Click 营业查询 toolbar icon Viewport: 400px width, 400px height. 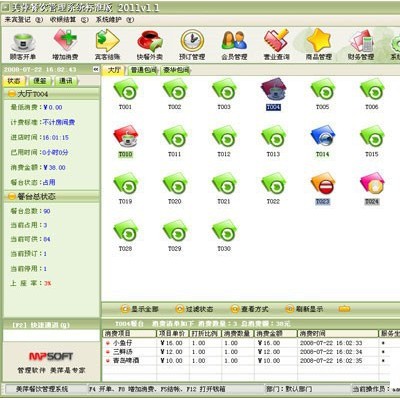[276, 45]
